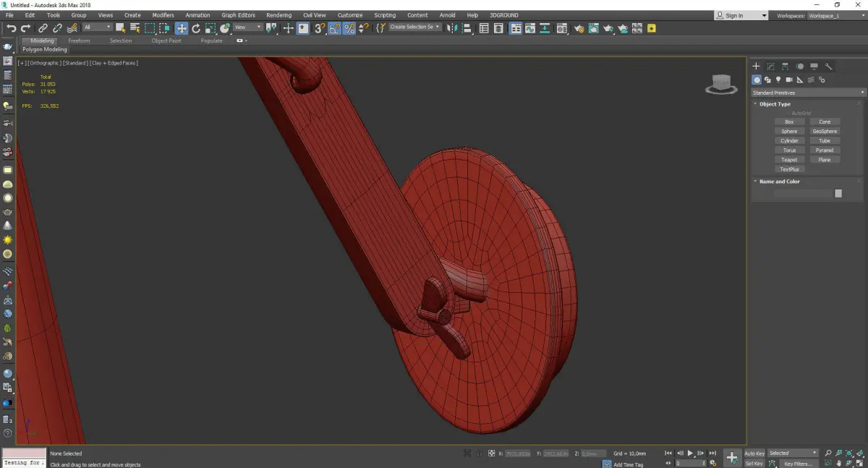
Task: Click the viewport ViewCube
Action: pyautogui.click(x=720, y=84)
